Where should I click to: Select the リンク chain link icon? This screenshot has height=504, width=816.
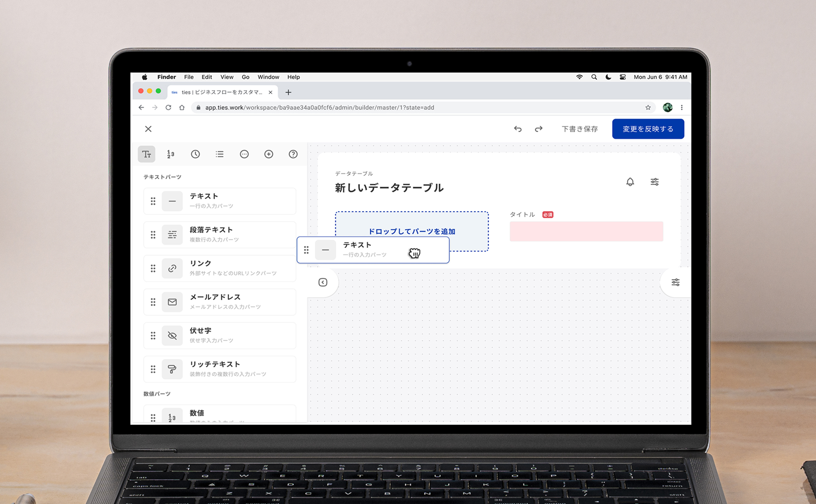point(172,268)
